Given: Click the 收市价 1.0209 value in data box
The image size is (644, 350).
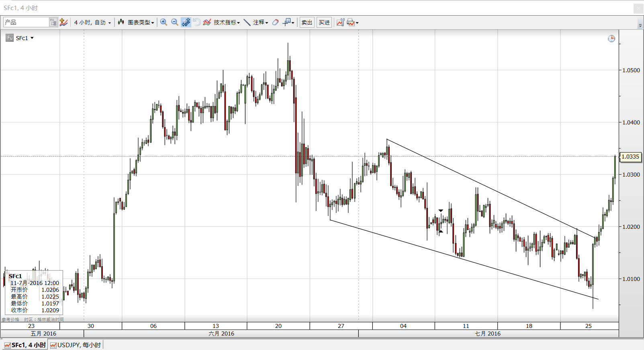Looking at the screenshot, I should 50,310.
